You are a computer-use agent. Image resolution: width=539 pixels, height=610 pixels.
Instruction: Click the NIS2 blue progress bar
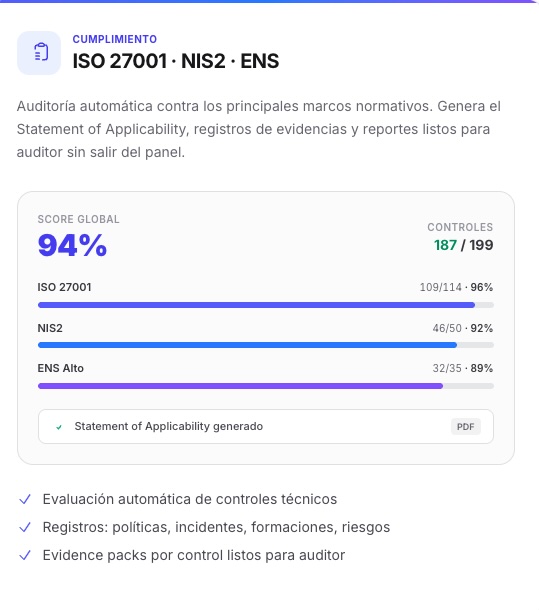[x=266, y=345]
